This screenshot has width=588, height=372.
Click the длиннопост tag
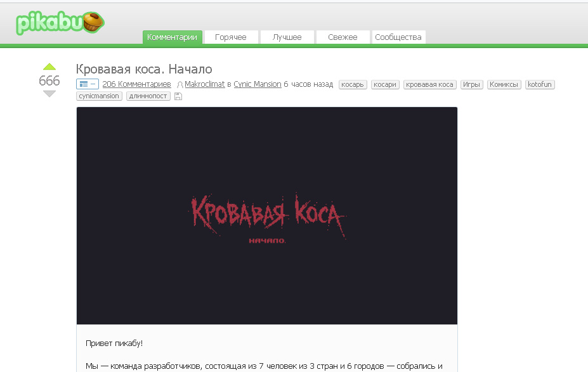coord(148,96)
